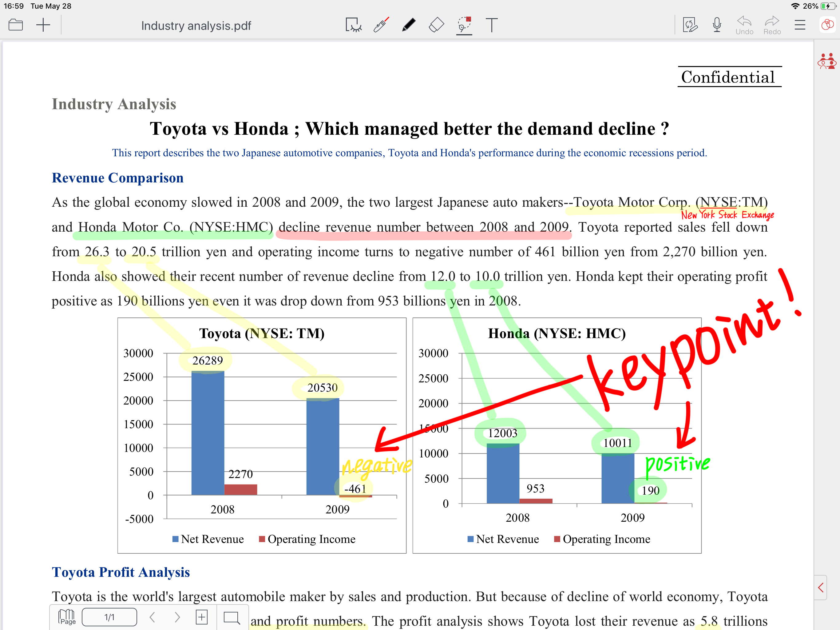
Task: Open the collaboration people icon
Action: tap(827, 61)
